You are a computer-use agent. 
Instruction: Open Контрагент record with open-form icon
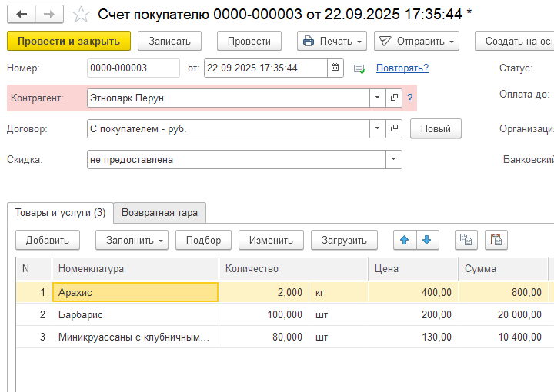pos(394,98)
